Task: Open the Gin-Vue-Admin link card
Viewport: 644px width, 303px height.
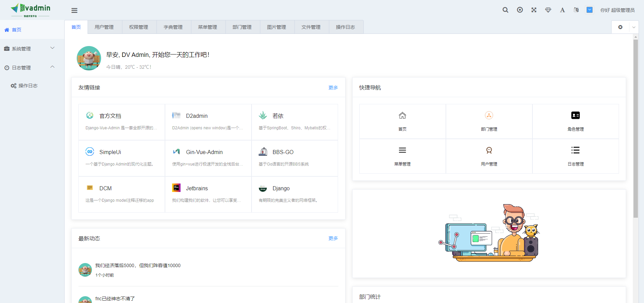Action: click(208, 158)
